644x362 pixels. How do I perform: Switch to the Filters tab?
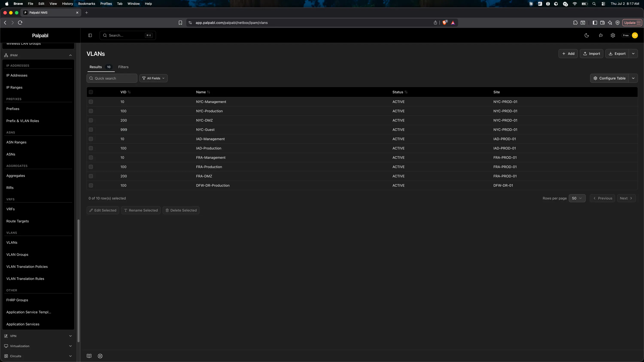coord(123,67)
